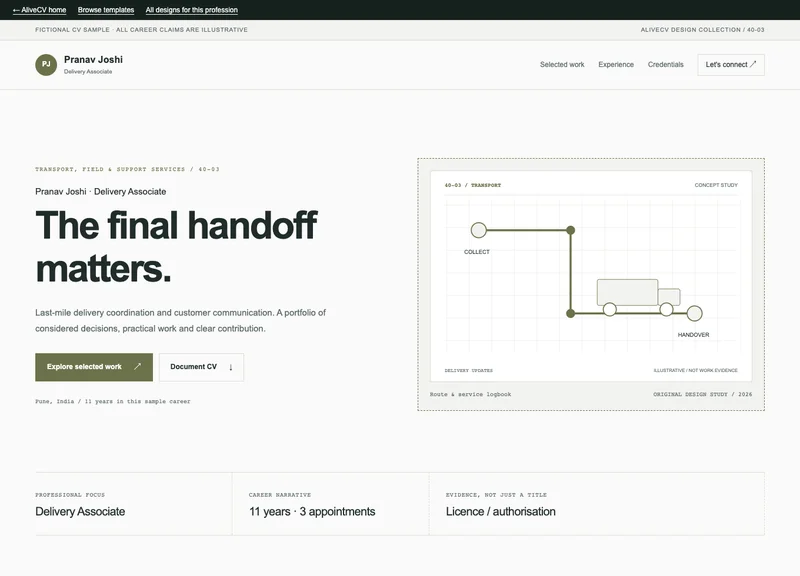
Task: Click the PJ avatar circle
Action: [46, 65]
